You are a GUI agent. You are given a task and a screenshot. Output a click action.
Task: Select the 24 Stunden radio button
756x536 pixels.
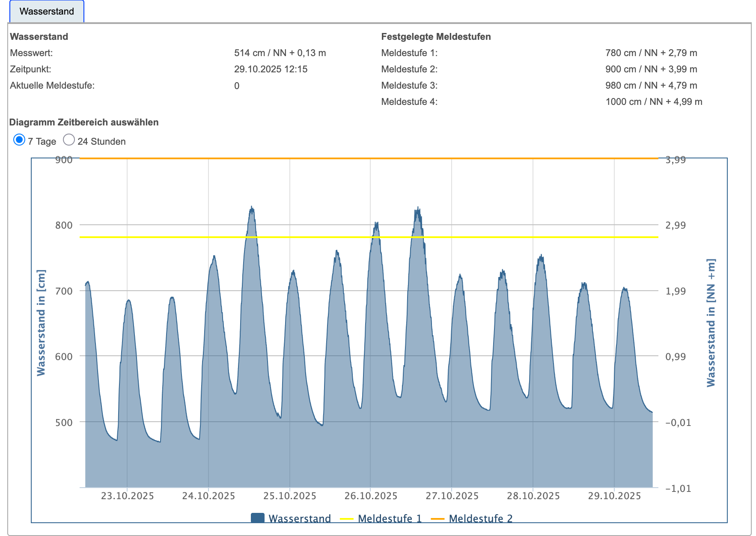pyautogui.click(x=69, y=140)
